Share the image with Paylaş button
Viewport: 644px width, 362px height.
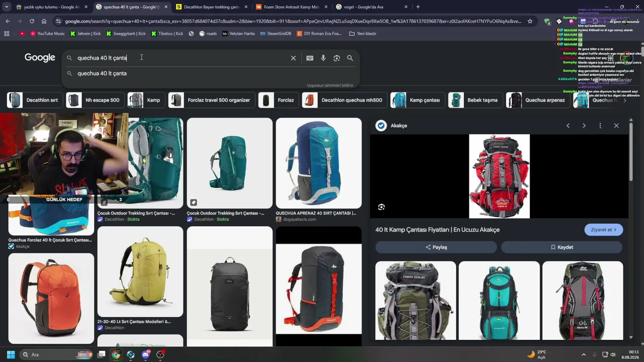(436, 247)
